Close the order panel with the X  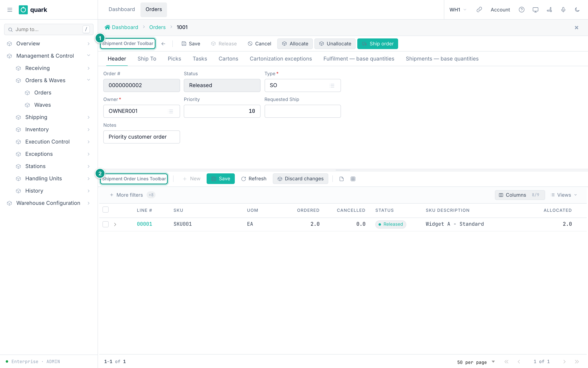[x=577, y=28]
